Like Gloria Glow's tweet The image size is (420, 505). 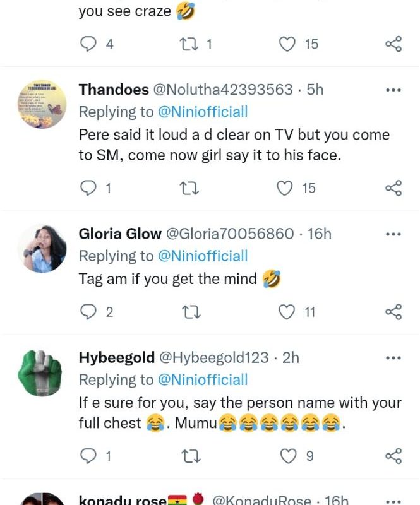click(x=287, y=312)
